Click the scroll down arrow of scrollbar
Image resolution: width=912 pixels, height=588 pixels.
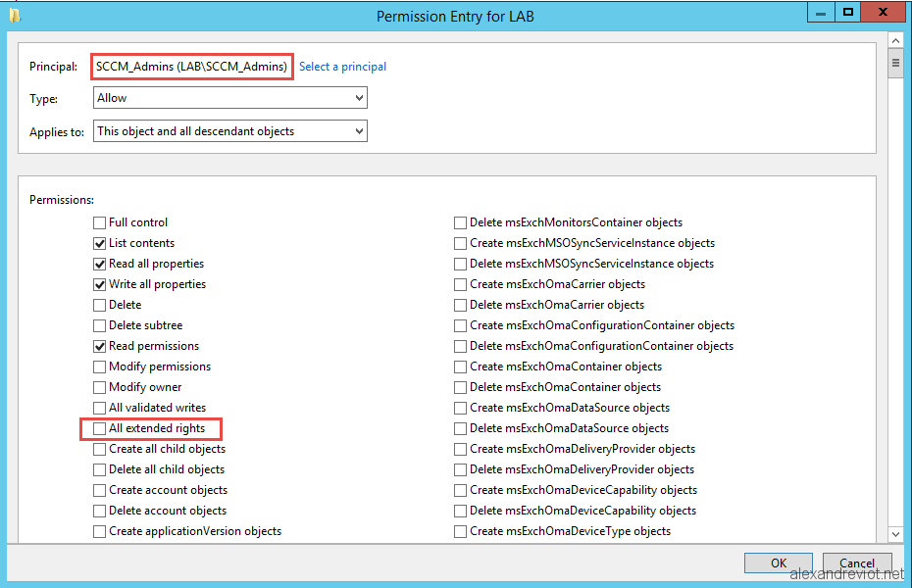[895, 534]
